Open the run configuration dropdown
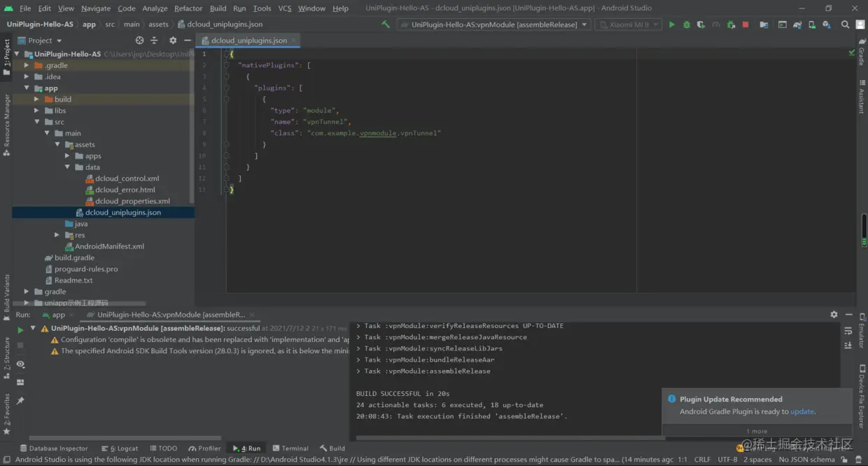Screen dimensions: 868x466 (493, 25)
